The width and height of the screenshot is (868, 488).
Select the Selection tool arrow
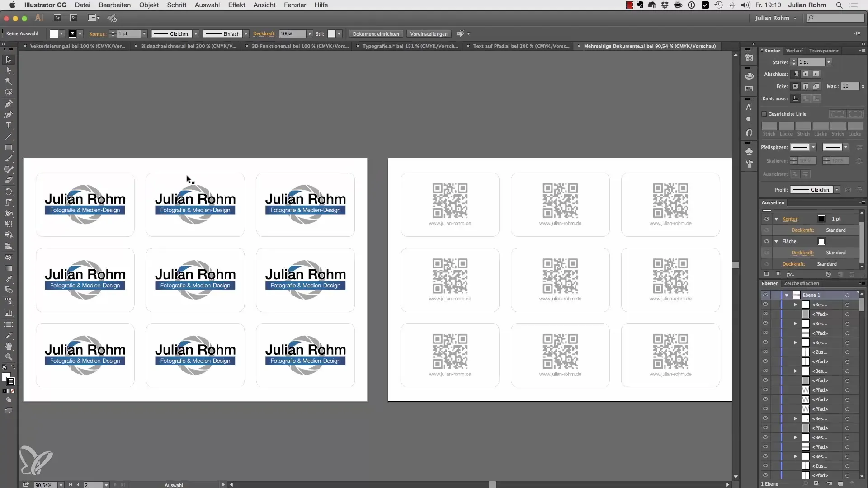tap(8, 60)
